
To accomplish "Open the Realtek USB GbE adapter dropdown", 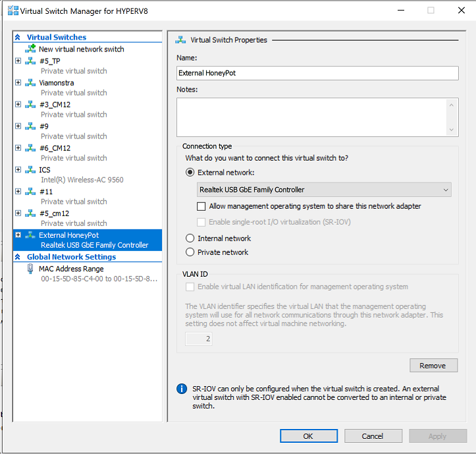I will [324, 190].
